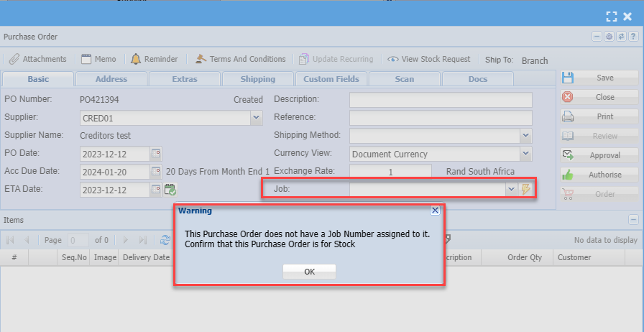The image size is (644, 332).
Task: Click Update Recurring in toolbar
Action: click(x=336, y=59)
